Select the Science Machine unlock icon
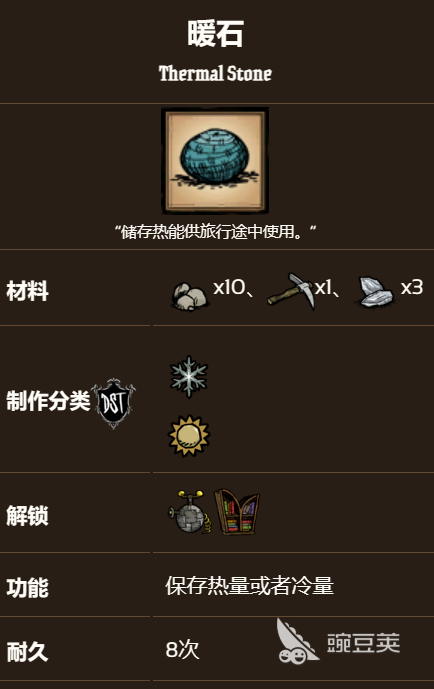Viewport: 434px width, 689px height. (189, 512)
